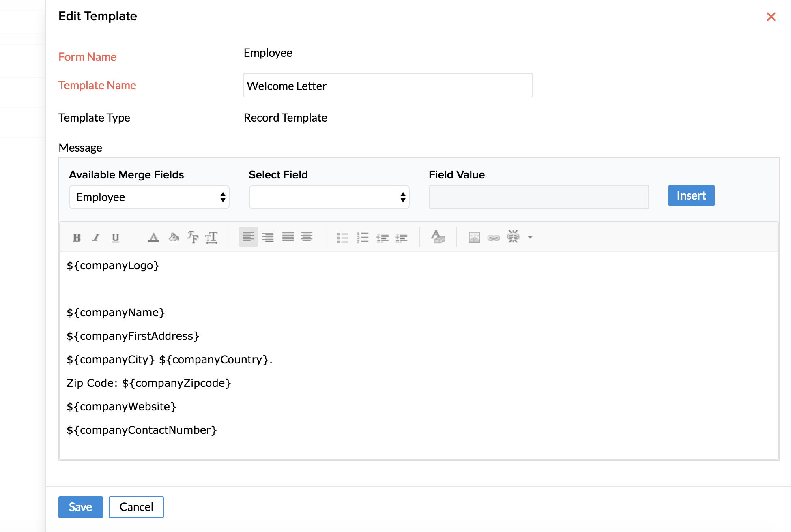
Task: Open the Select Field dropdown
Action: pos(329,197)
